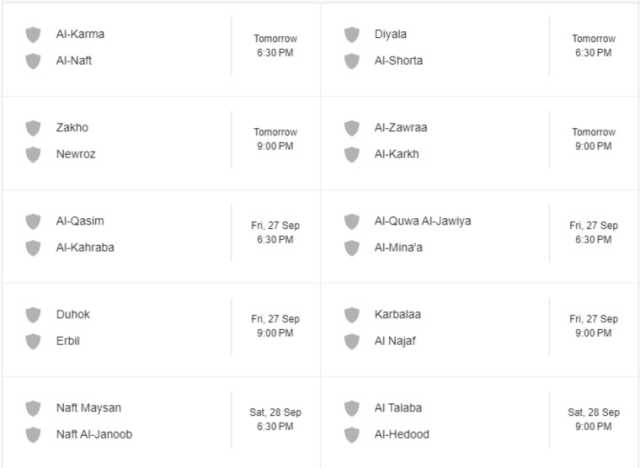Click the Erbil team name
The image size is (640, 468).
(68, 341)
